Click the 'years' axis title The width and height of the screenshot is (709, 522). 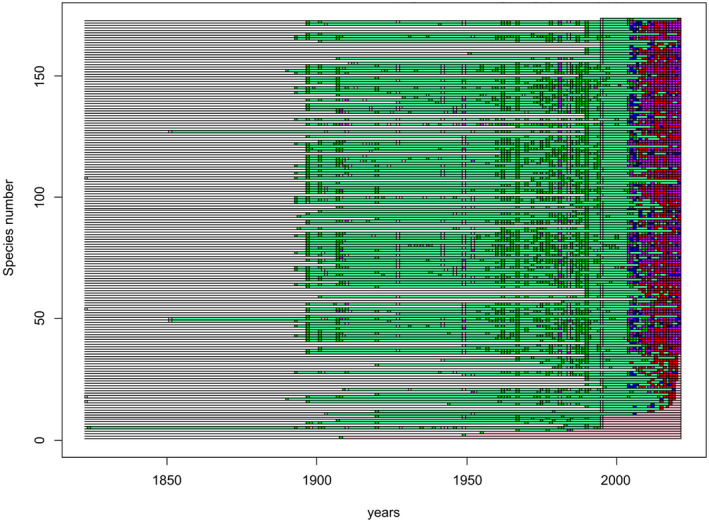[383, 513]
